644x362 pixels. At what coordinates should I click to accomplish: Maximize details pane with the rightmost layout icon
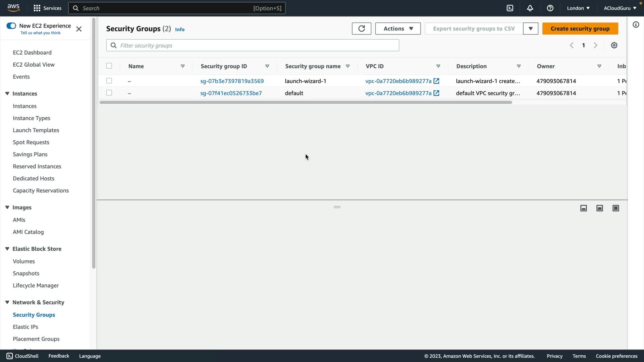615,208
